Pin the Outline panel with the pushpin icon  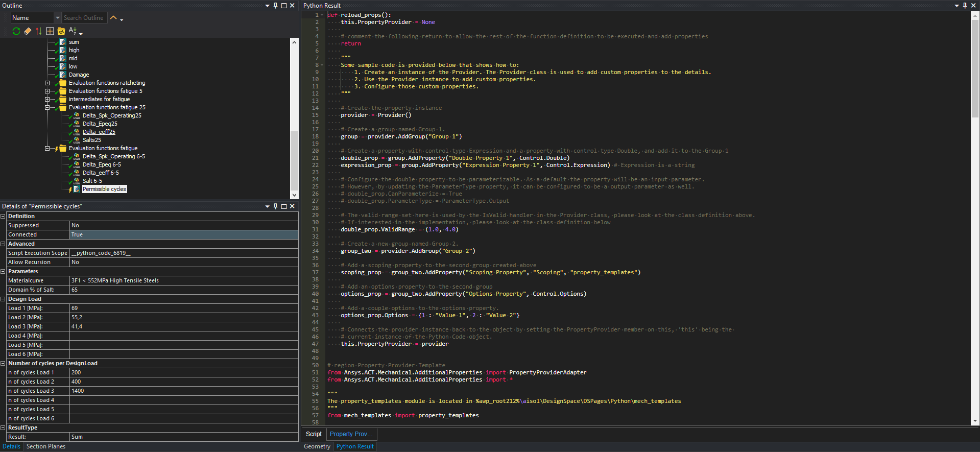(x=276, y=6)
